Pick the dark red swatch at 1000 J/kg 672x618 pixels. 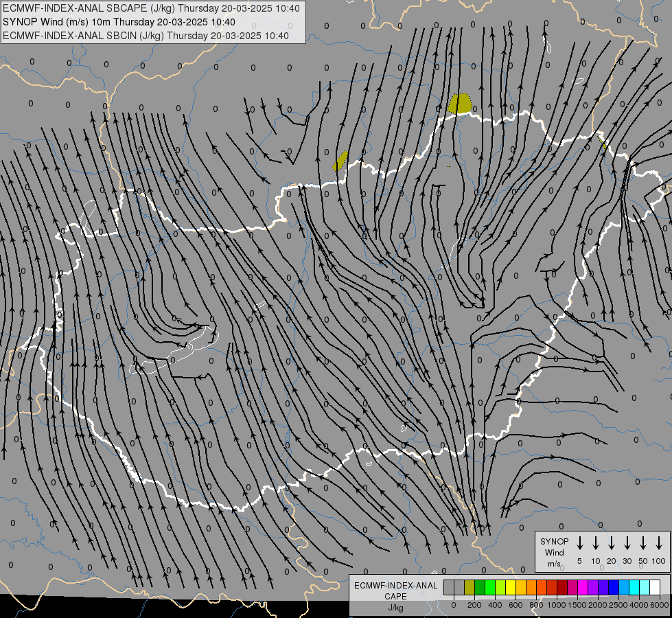coord(563,587)
